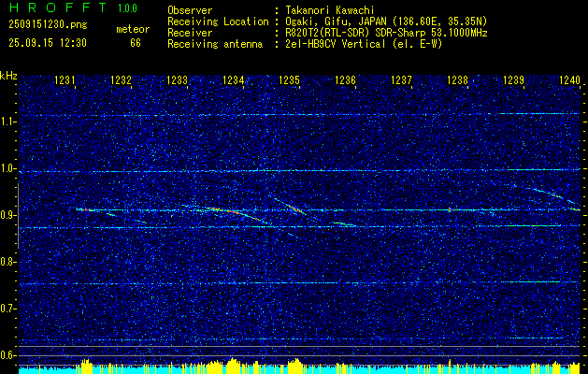Click the meteor label
This screenshot has width=588, height=374.
133,29
